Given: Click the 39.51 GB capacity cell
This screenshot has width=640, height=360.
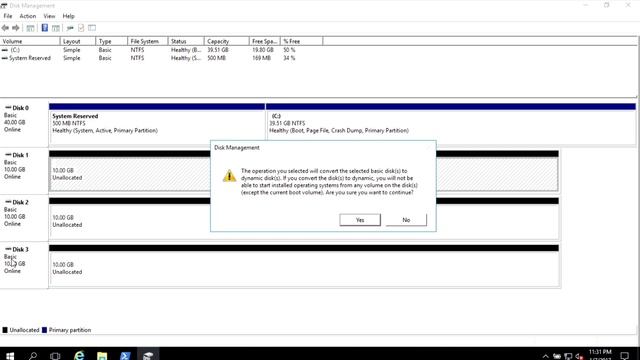Looking at the screenshot, I should tap(218, 50).
